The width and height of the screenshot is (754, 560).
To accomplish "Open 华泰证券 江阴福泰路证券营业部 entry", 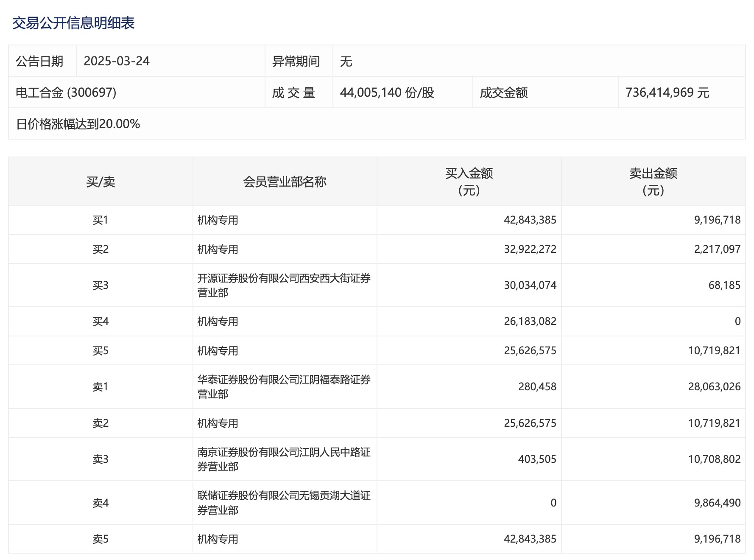I will click(x=283, y=386).
